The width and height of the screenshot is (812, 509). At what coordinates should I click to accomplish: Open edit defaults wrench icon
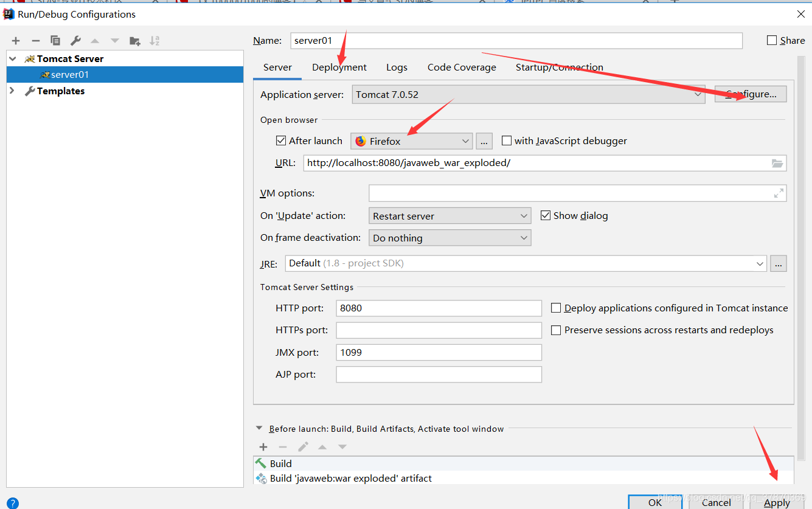[x=75, y=41]
